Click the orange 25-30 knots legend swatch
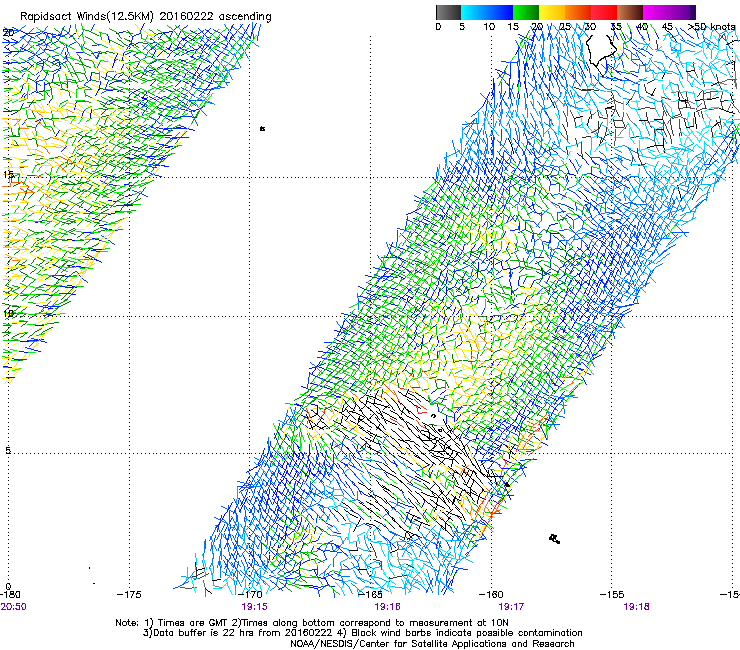 tap(578, 12)
